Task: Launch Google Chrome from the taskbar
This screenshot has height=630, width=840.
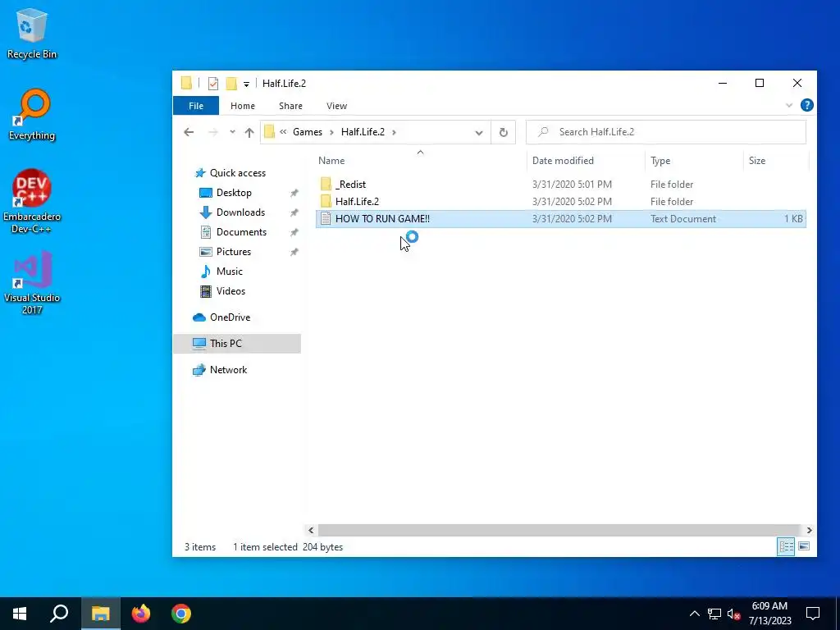Action: click(x=181, y=614)
